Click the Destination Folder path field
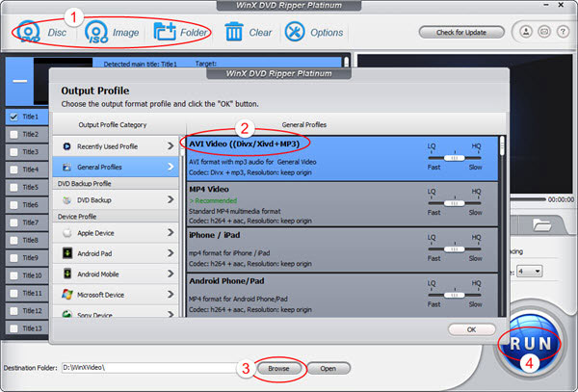The height and width of the screenshot is (392, 578). click(x=149, y=368)
